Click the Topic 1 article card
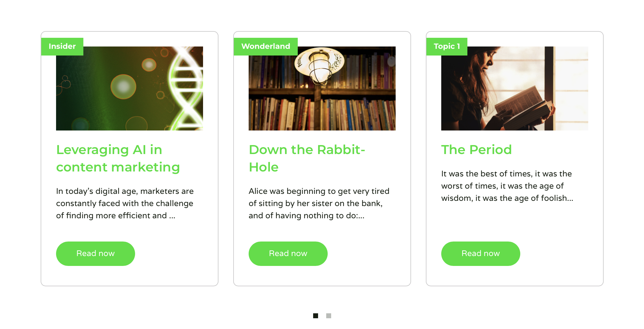Viewport: 644px width, 329px height. [515, 159]
